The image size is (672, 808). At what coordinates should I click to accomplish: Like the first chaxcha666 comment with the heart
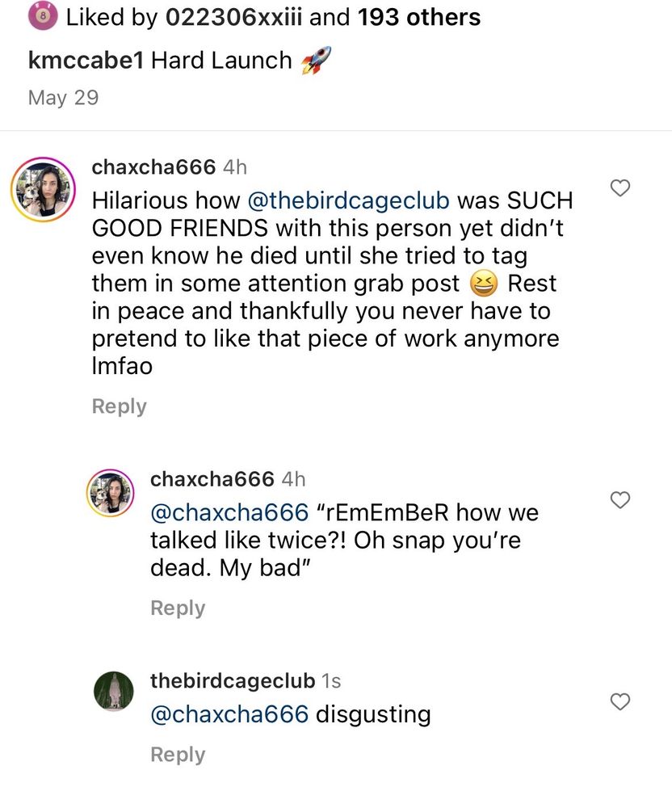[619, 189]
